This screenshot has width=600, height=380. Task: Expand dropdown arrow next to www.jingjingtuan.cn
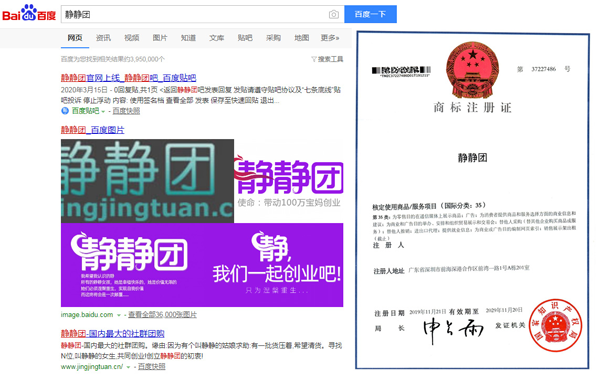(x=129, y=367)
